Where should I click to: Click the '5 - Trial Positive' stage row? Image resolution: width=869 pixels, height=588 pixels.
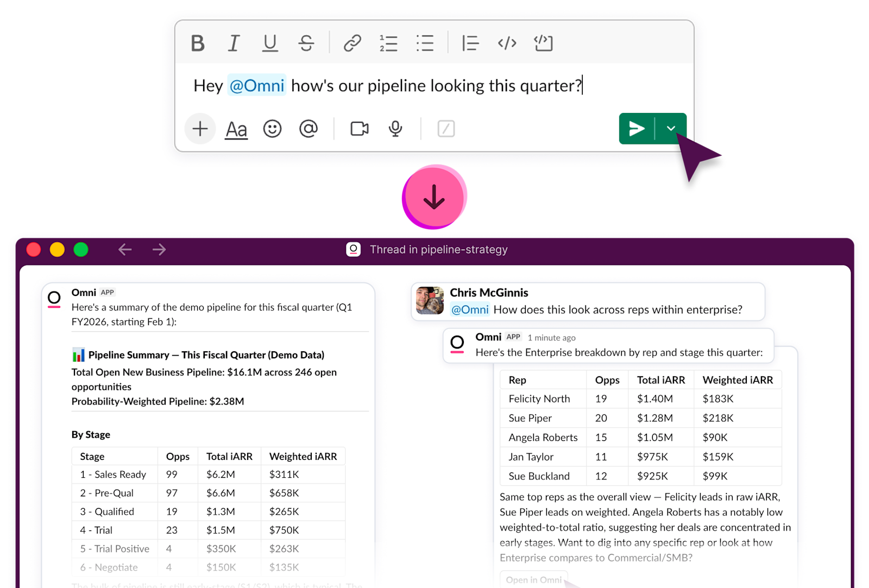point(209,548)
